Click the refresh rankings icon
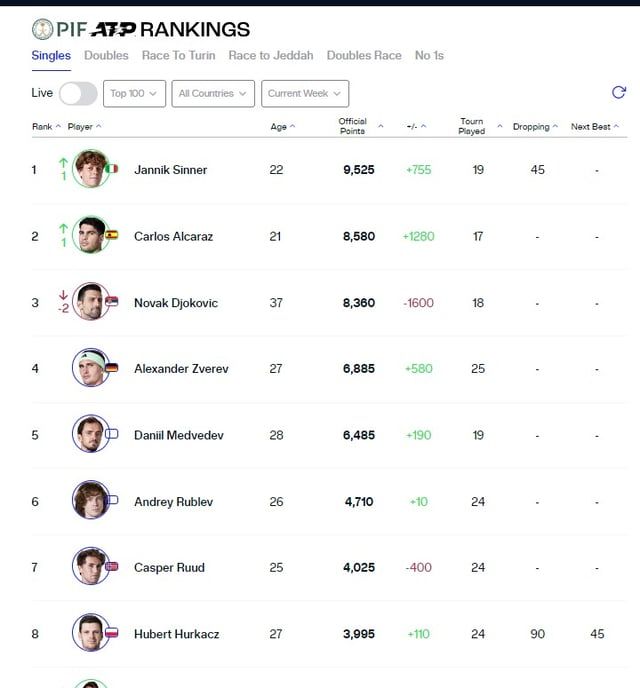Viewport: 640px width, 688px height. [618, 93]
